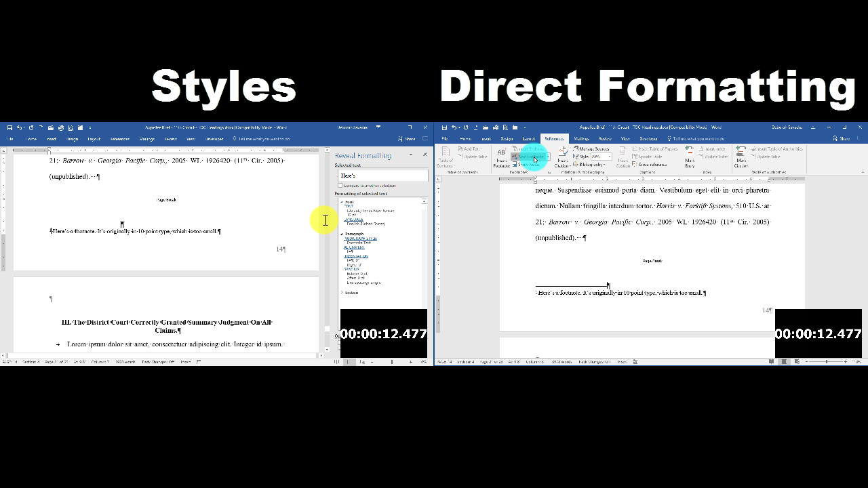Click footnote text in left document
Viewport: 868px width, 488px height.
pyautogui.click(x=135, y=231)
